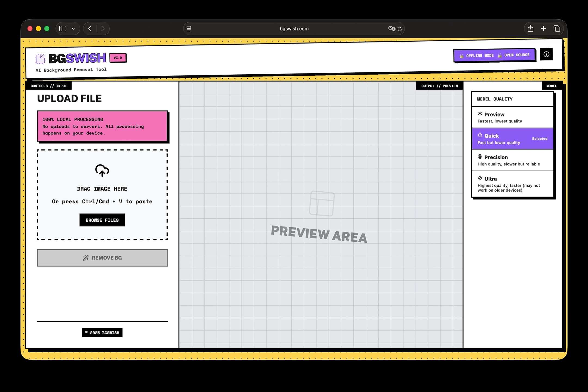Viewport: 588px width, 392px height.
Task: Show the tab overview icon
Action: (x=557, y=29)
